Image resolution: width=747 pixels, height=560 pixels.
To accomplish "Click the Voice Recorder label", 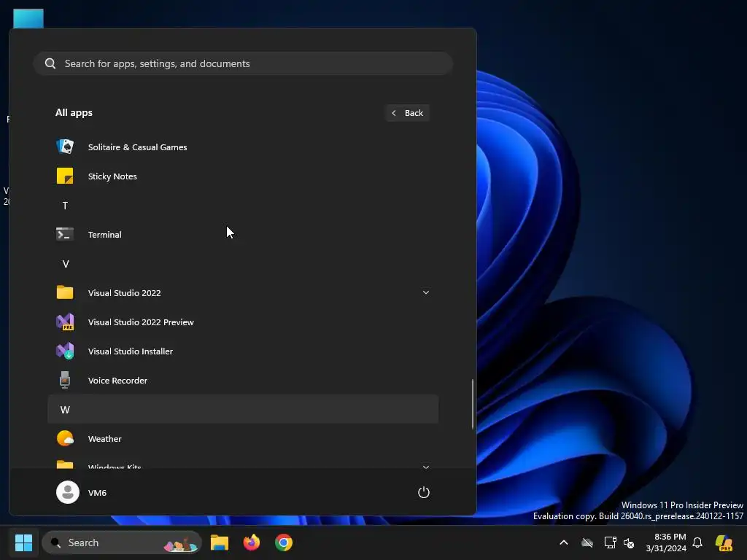I will coord(117,380).
